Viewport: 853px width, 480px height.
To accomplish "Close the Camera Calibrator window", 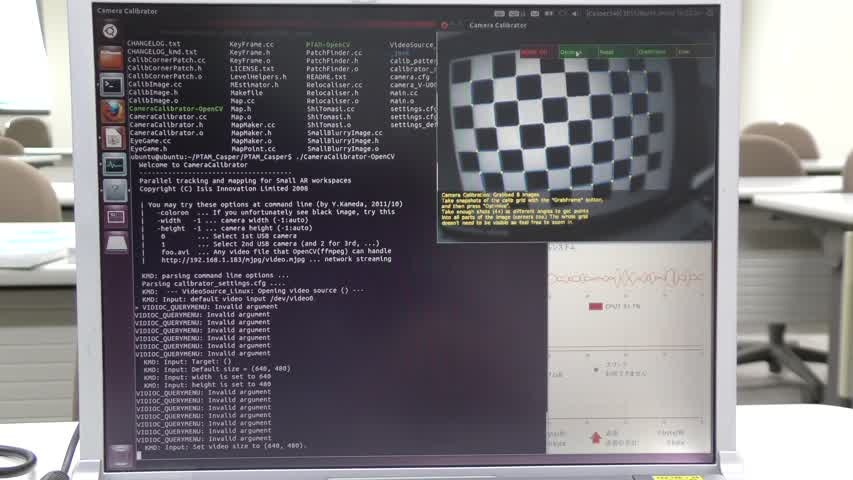I will coord(444,26).
